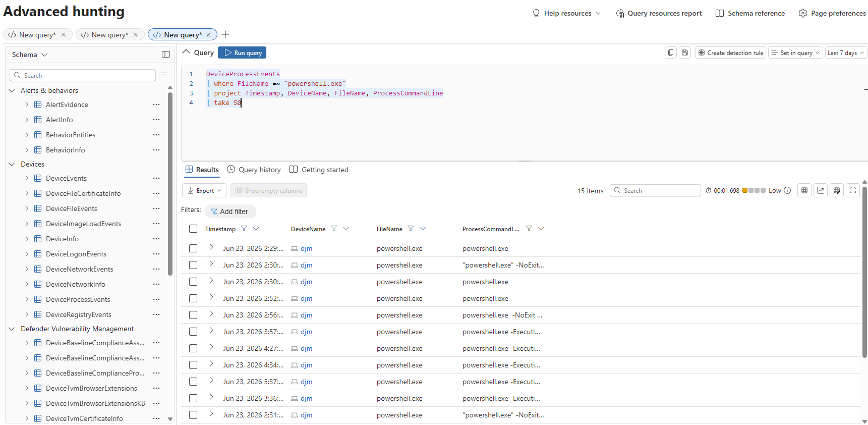This screenshot has height=425, width=868.
Task: Copy the query using the copy icon
Action: 671,52
